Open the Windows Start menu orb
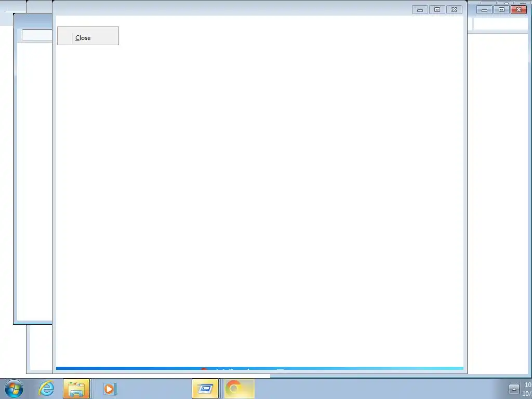532x399 pixels. (14, 389)
